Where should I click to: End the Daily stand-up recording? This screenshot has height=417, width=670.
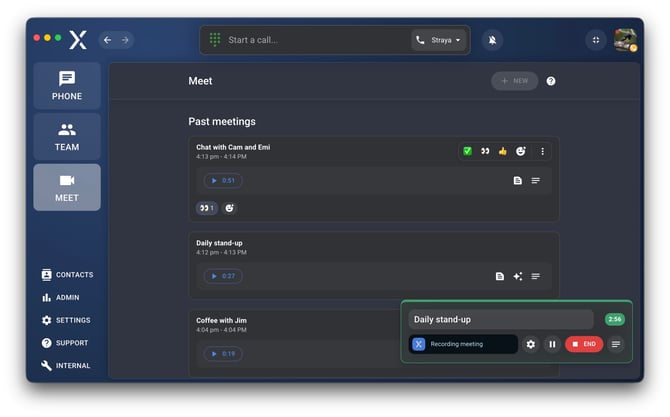tap(584, 344)
